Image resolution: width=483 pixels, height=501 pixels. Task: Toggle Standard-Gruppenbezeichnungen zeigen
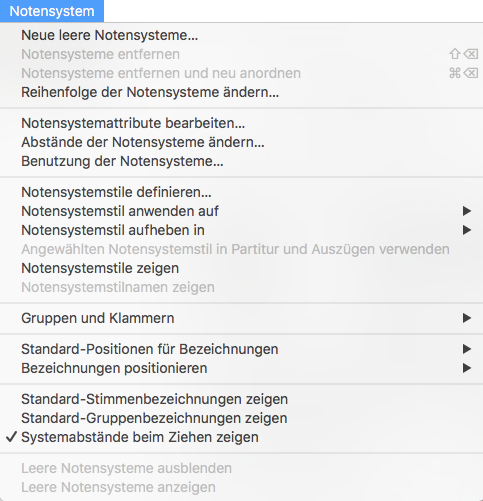(241, 418)
